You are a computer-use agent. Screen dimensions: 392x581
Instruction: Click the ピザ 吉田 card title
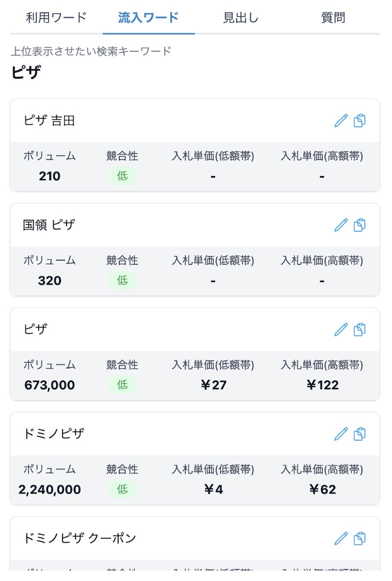click(x=49, y=121)
